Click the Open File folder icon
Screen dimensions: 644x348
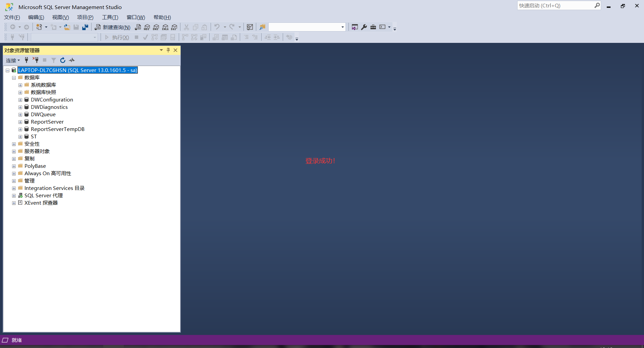pos(67,27)
